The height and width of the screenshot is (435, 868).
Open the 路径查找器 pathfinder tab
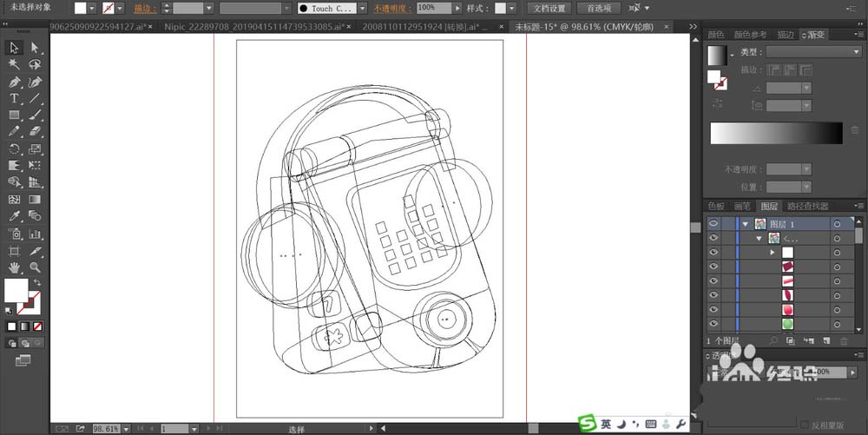807,206
